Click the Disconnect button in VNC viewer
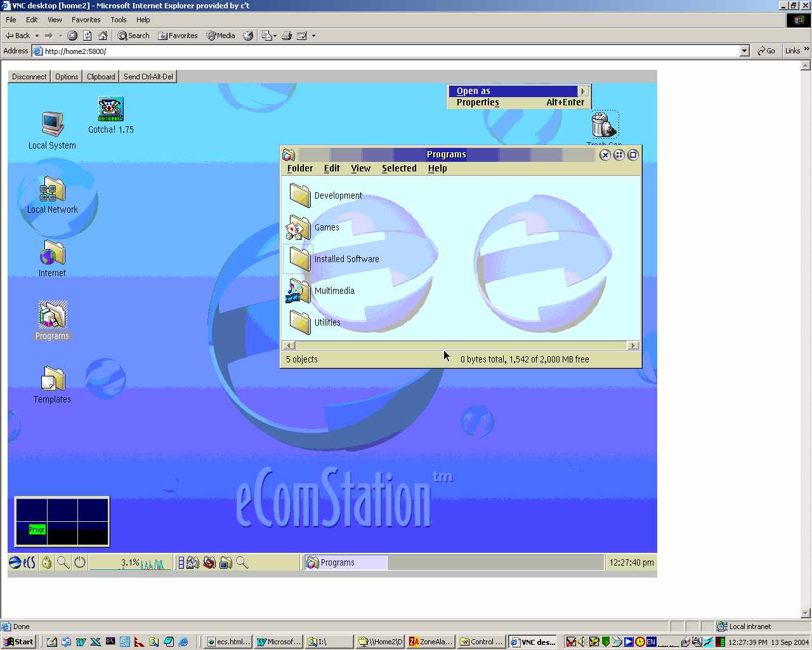The width and height of the screenshot is (812, 650). click(x=29, y=77)
